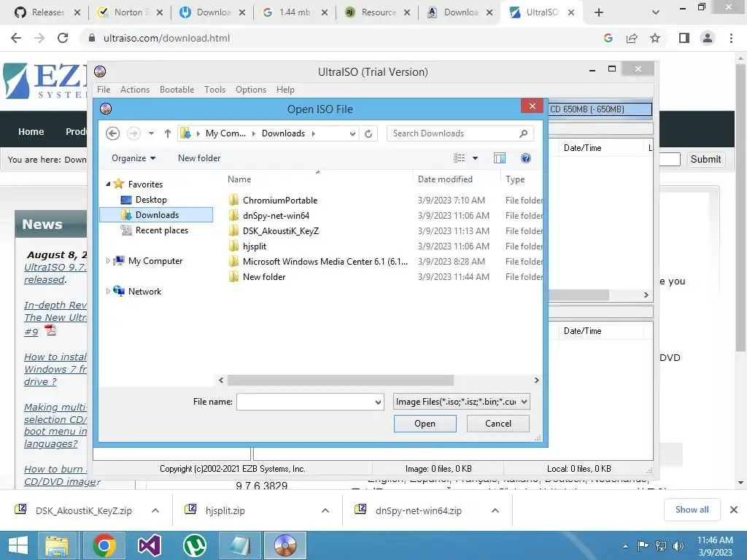Open Chrome's three-dot menu
747x560 pixels.
click(x=731, y=38)
